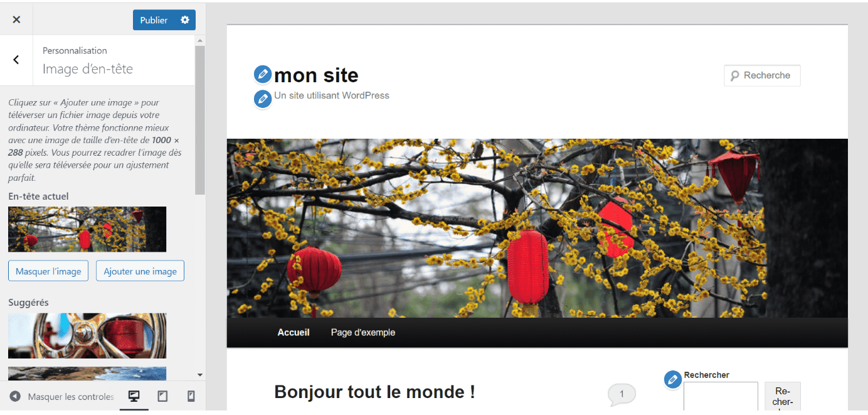Screen dimensions: 868x415
Task: Close the customizer with the X icon
Action: [16, 19]
